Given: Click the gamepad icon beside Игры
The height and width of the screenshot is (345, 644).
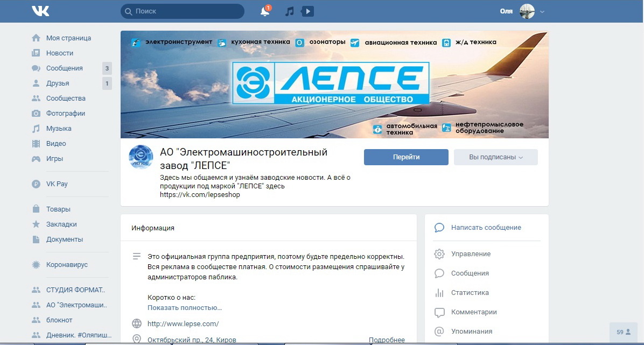Looking at the screenshot, I should (36, 159).
